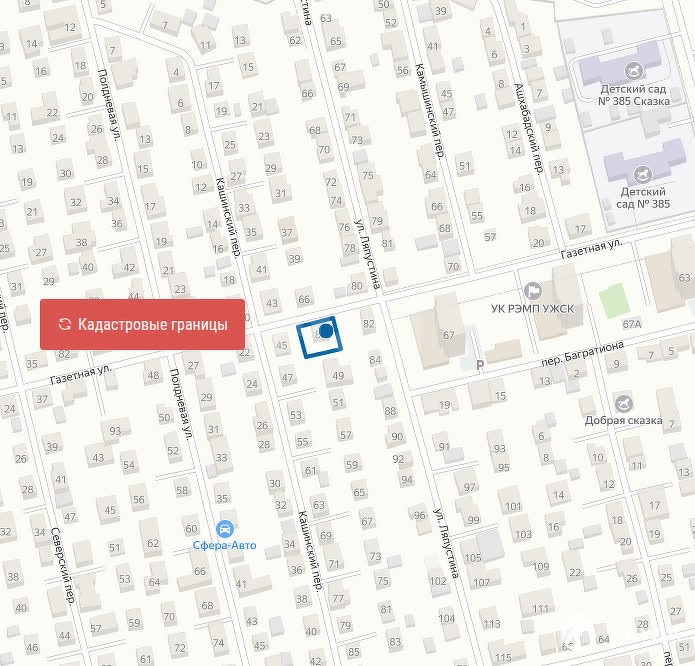Click house number 82 on Ляпустина

coord(369,323)
